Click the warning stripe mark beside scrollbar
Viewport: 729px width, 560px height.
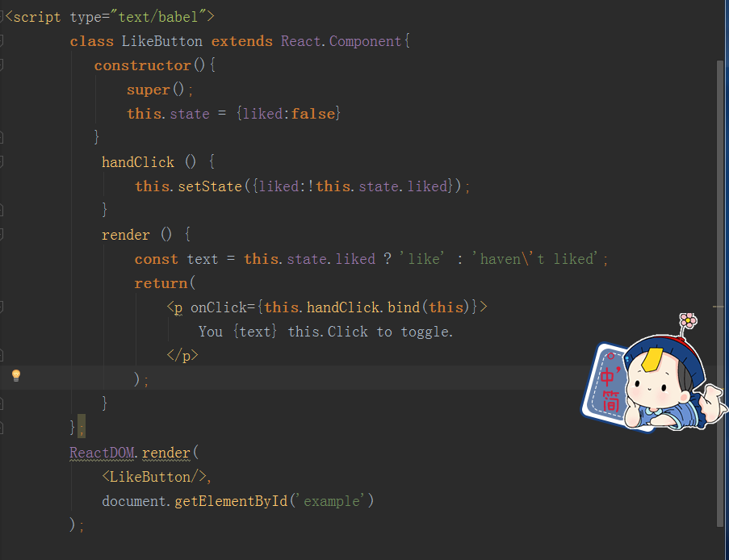718,307
